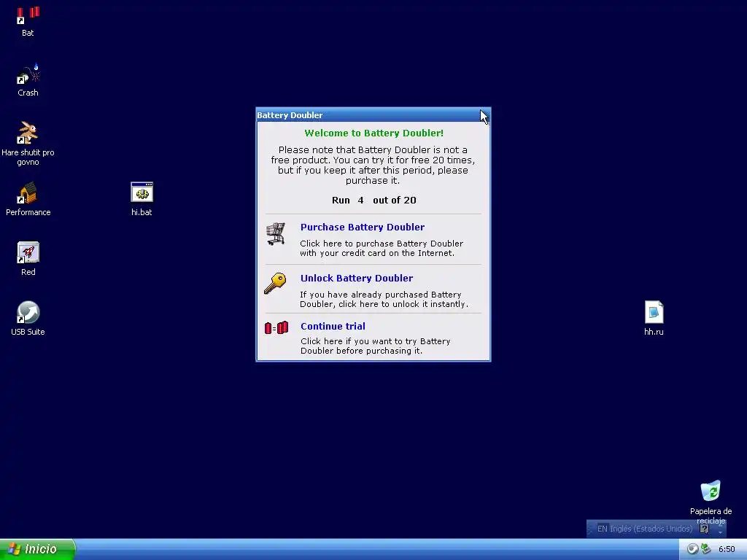Open the Inicio start button

(x=37, y=549)
